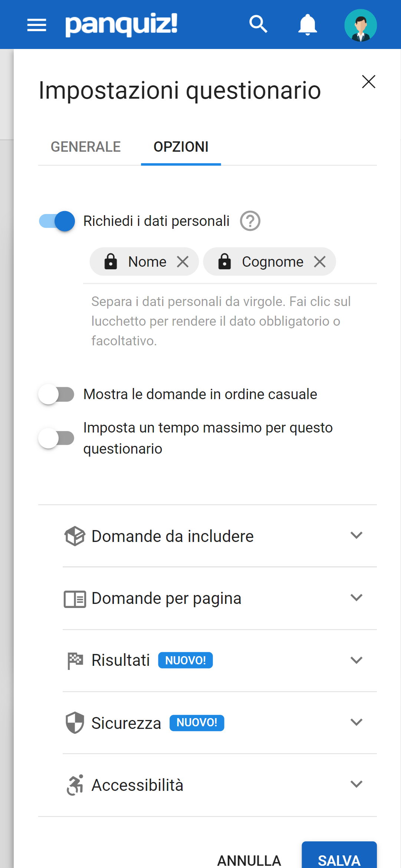
Task: Expand the Sicurezza section chevron
Action: point(356,722)
